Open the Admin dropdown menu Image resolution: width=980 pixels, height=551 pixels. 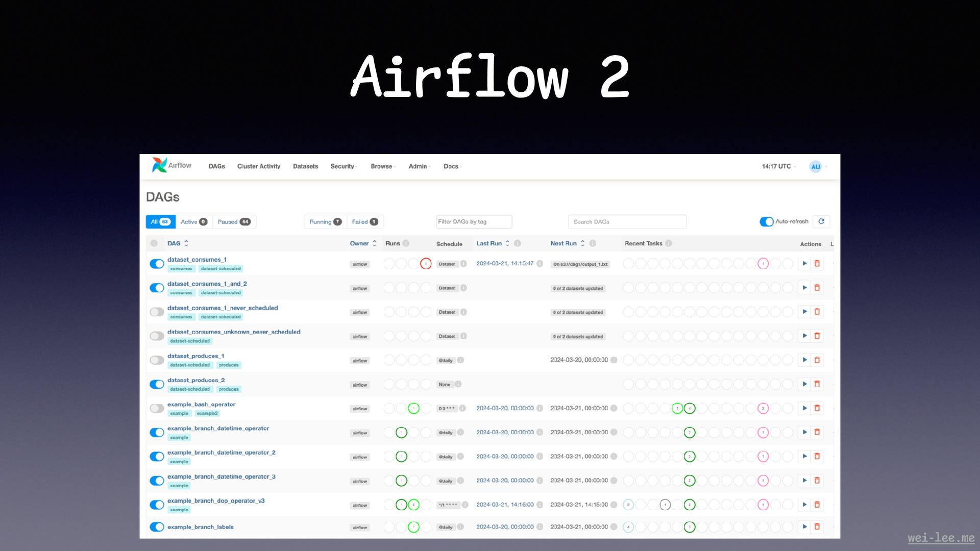419,166
